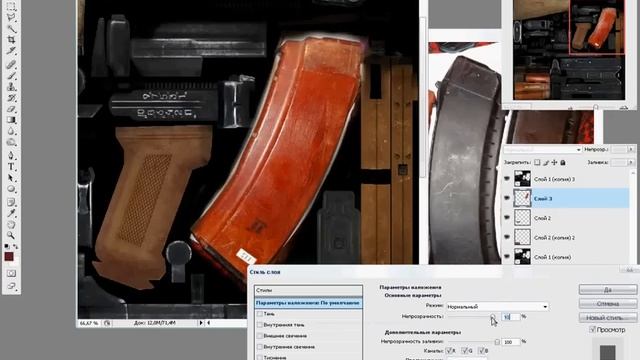
Task: Select the Ellipse shape tool
Action: (11, 189)
